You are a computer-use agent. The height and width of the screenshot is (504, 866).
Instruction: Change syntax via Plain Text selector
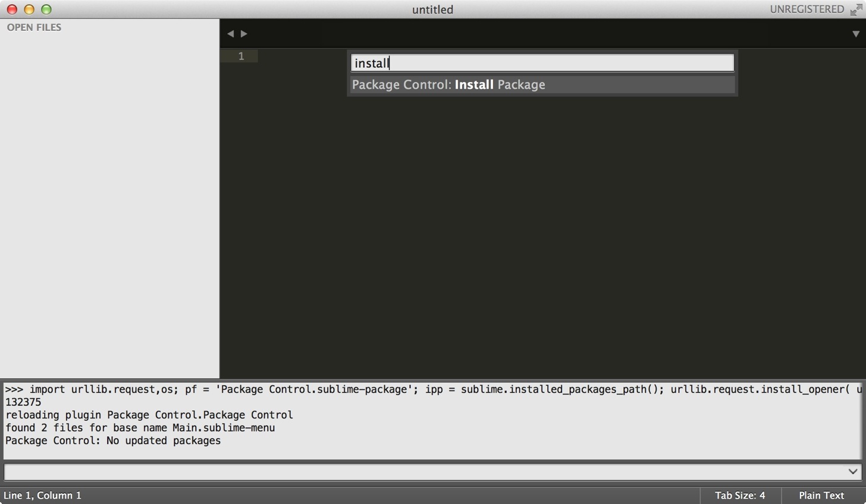[821, 495]
